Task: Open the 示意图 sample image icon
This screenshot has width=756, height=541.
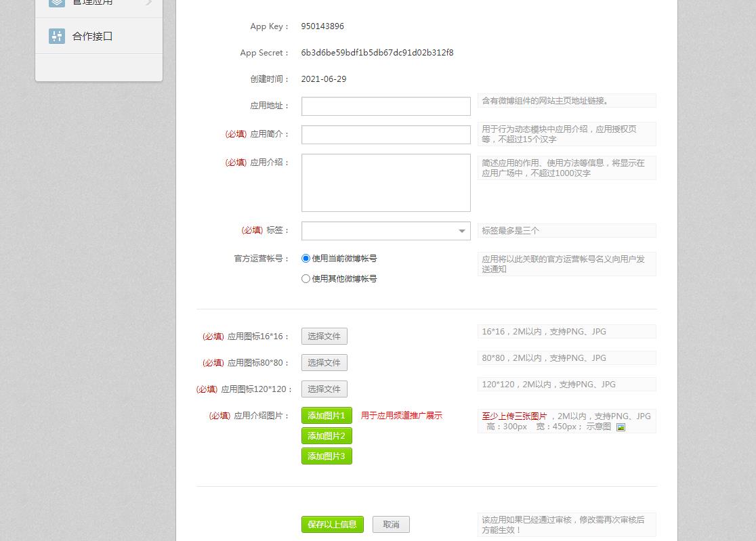Action: (621, 427)
